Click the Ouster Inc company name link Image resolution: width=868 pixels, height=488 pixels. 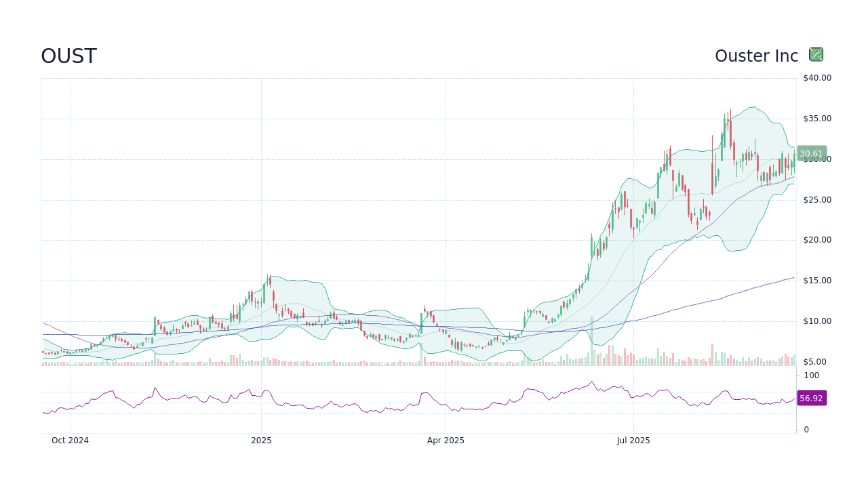(x=756, y=56)
